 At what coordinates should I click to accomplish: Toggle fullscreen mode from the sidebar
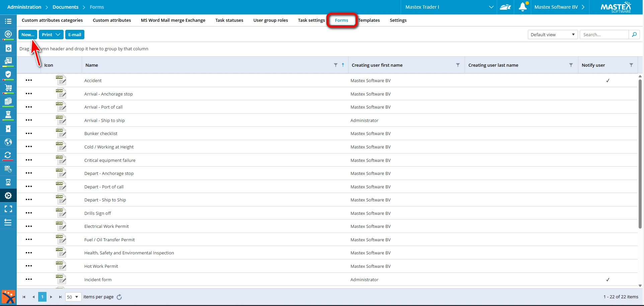coord(8,209)
